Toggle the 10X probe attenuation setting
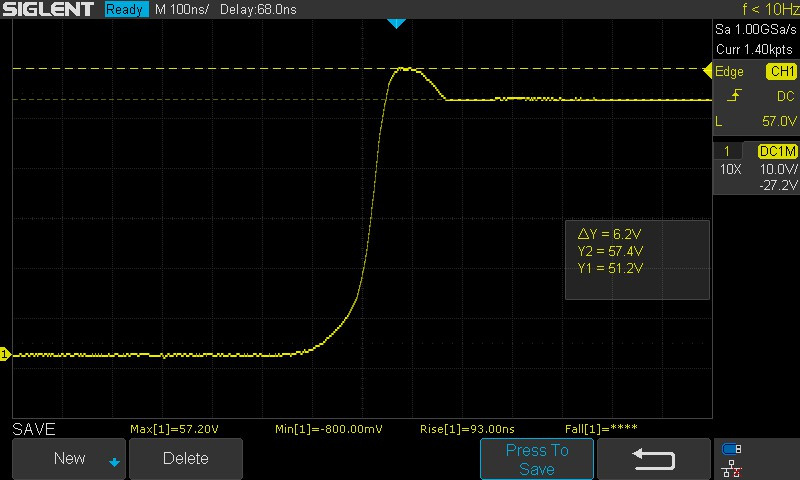Screen dimensions: 800x480 pos(730,169)
